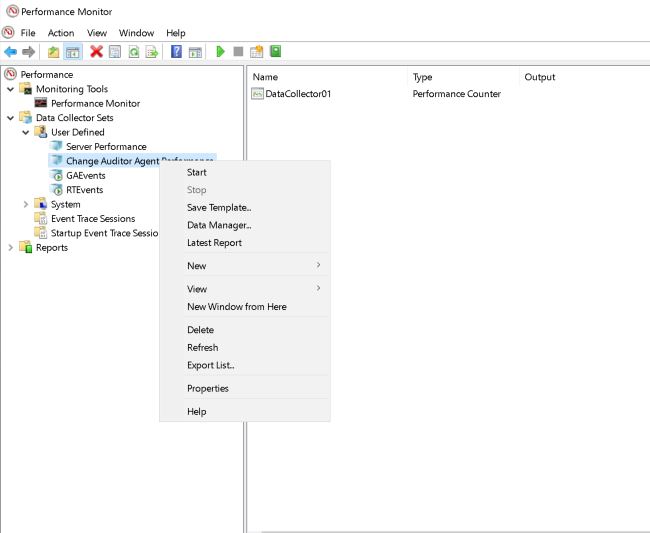Select Server Performance in the tree
The width and height of the screenshot is (650, 533).
(106, 146)
